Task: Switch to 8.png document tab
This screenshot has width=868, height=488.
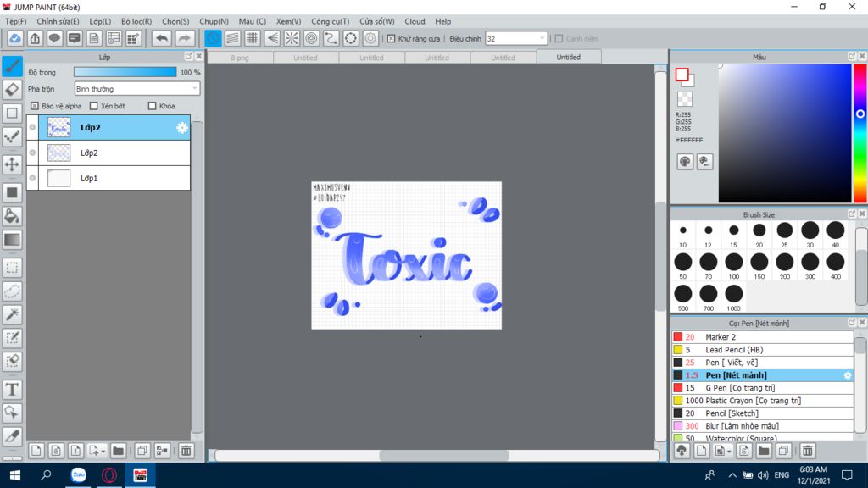Action: point(240,58)
